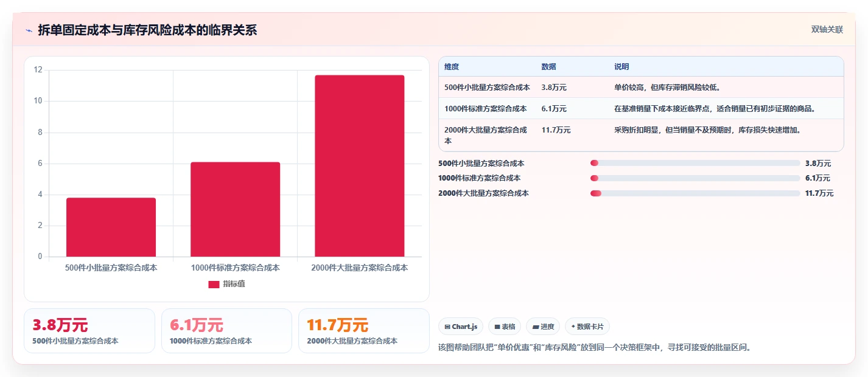Select the 数据卡片 tag chip

coord(587,327)
